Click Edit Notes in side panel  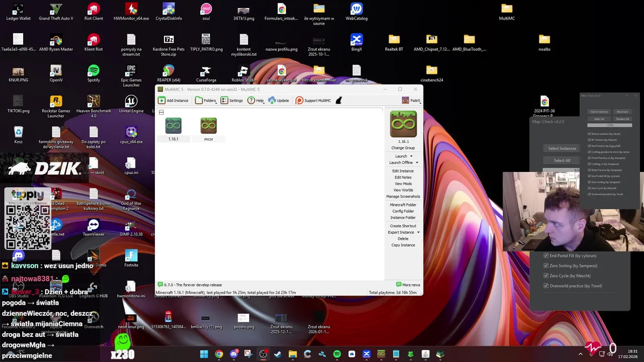click(403, 177)
